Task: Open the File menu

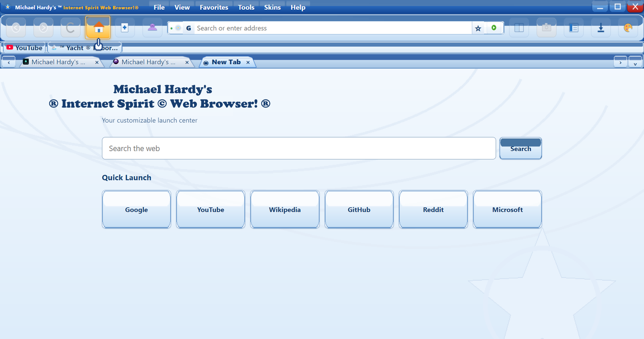Action: tap(159, 7)
